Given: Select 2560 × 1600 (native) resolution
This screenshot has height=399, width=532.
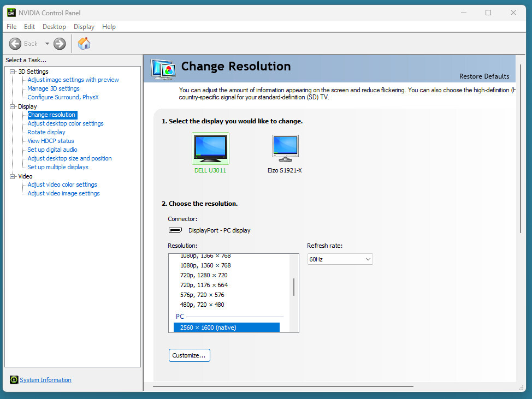Looking at the screenshot, I should pyautogui.click(x=227, y=327).
